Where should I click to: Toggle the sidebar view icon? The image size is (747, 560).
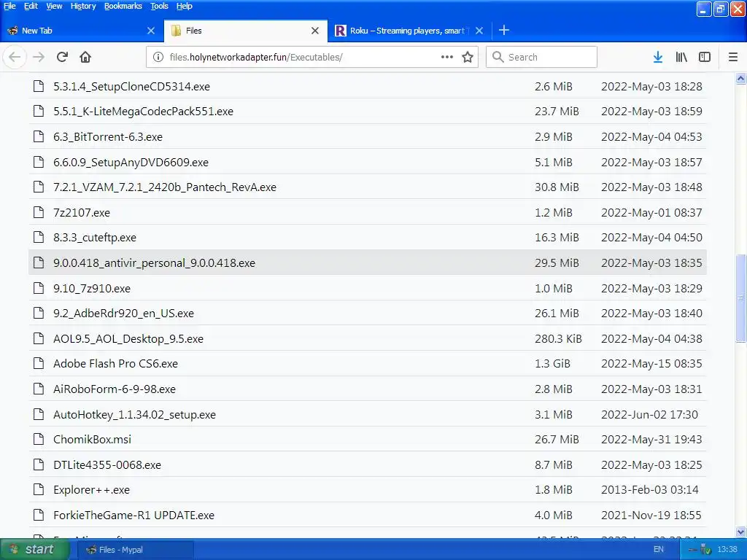pyautogui.click(x=705, y=57)
